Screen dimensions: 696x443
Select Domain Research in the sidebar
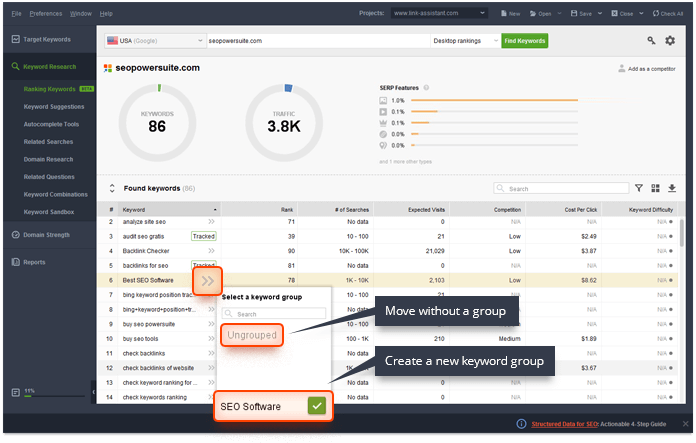pyautogui.click(x=48, y=159)
